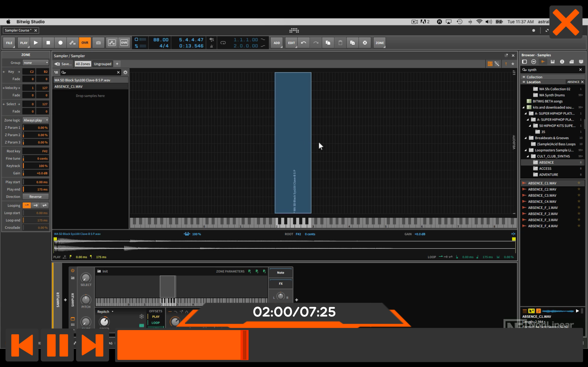588x367 pixels.
Task: Toggle the transport loop icon
Action: (x=223, y=43)
